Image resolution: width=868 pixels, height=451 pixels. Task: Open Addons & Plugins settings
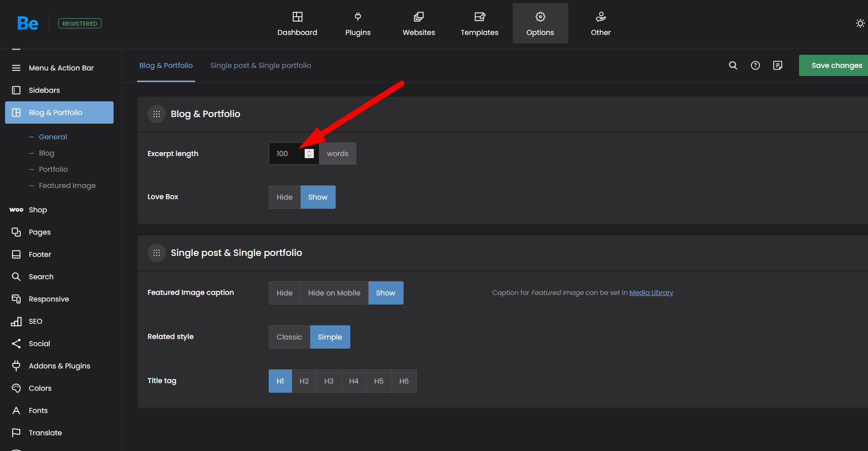59,366
